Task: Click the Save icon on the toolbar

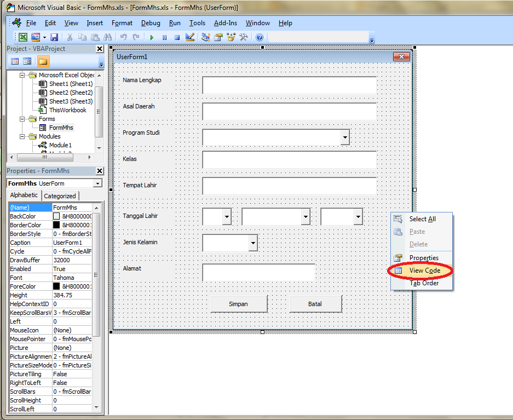Action: pyautogui.click(x=54, y=37)
